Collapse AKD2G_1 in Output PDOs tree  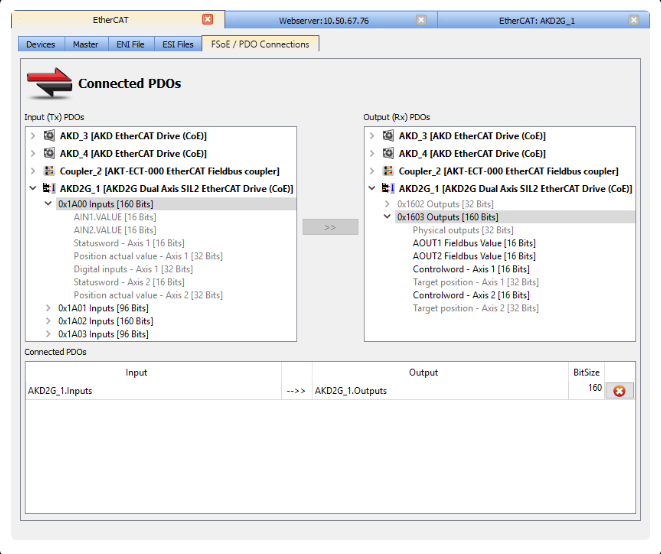pyautogui.click(x=372, y=188)
